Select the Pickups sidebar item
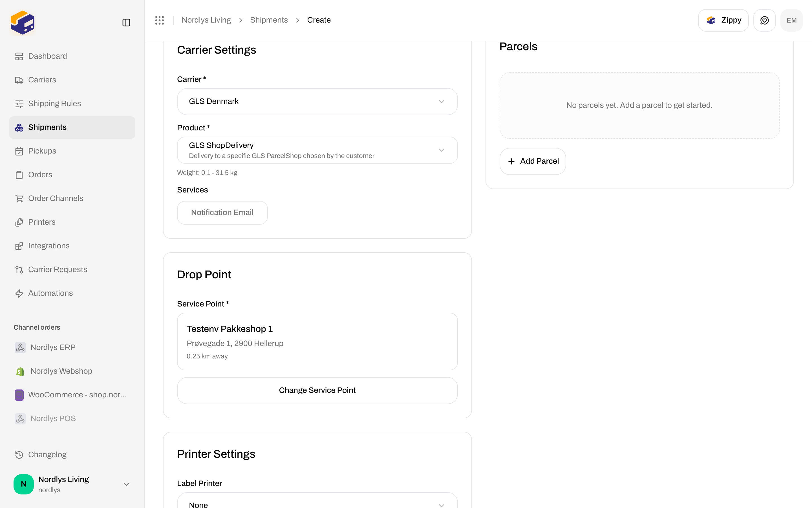The image size is (812, 508). pyautogui.click(x=72, y=151)
